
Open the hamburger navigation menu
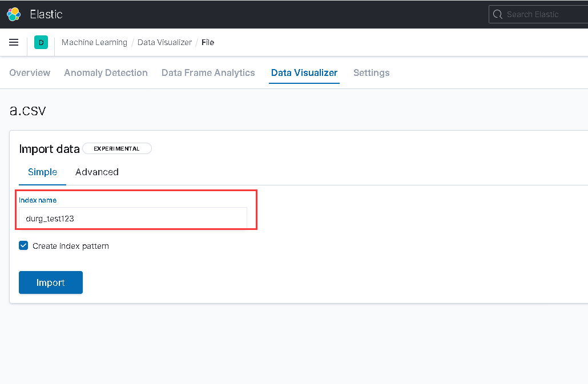click(x=14, y=42)
